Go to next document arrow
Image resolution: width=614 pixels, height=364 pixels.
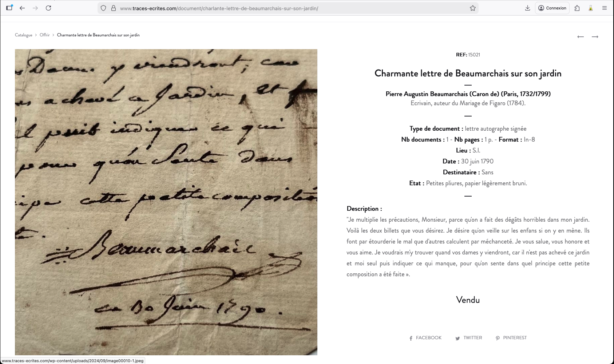coord(595,37)
